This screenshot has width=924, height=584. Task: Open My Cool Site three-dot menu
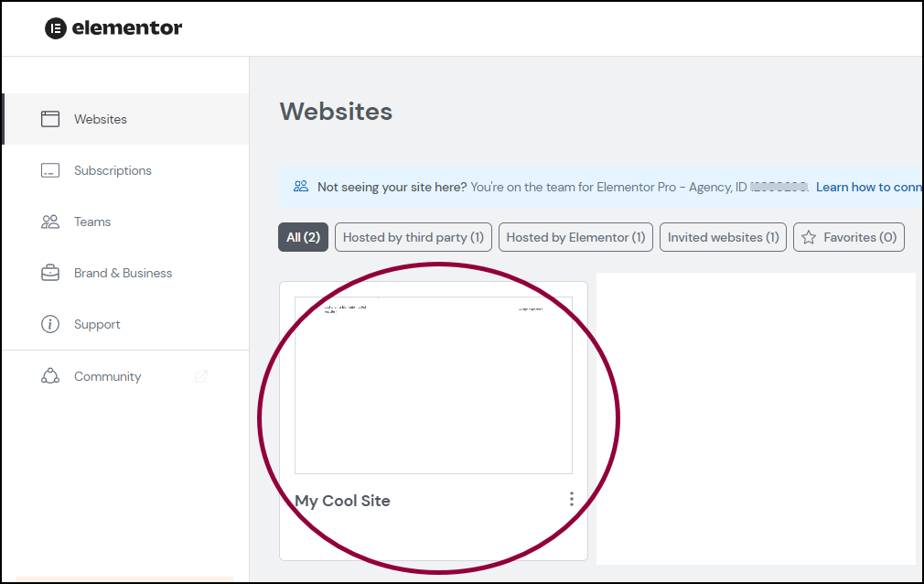pyautogui.click(x=571, y=499)
